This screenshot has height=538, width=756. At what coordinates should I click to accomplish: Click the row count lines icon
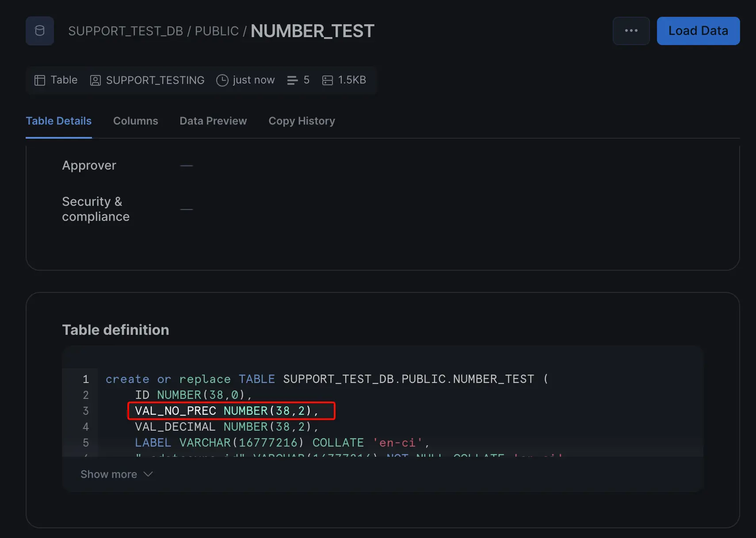click(x=292, y=80)
